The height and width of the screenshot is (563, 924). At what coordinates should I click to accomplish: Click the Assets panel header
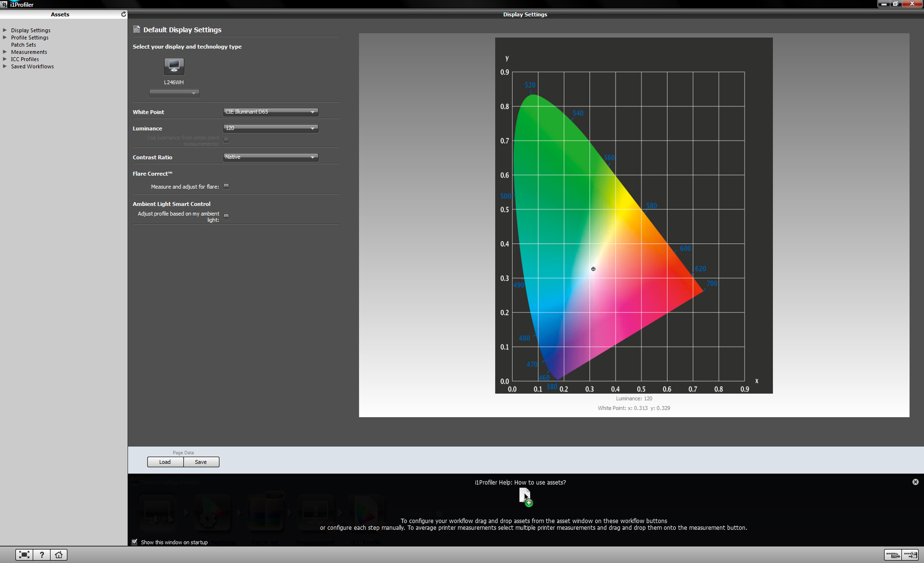(60, 14)
